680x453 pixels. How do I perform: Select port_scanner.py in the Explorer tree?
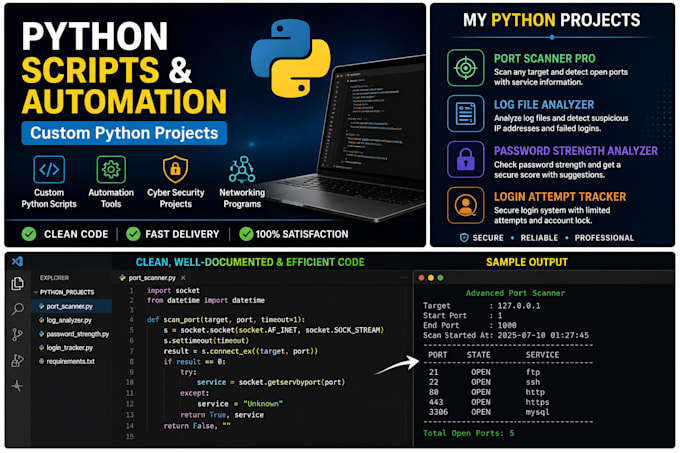click(72, 306)
